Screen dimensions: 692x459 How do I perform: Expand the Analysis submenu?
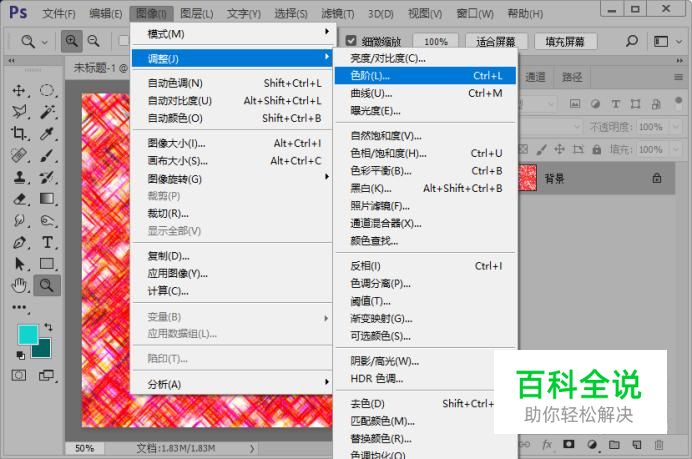coord(232,384)
